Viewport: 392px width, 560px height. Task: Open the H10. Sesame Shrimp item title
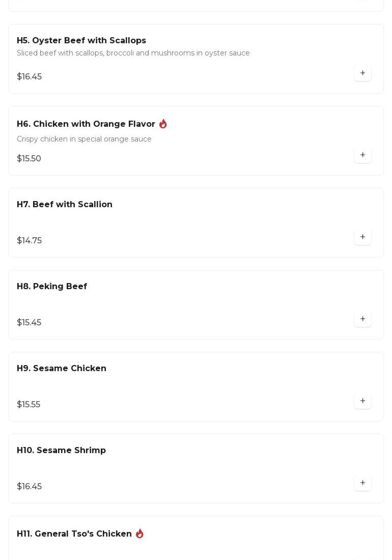(61, 451)
